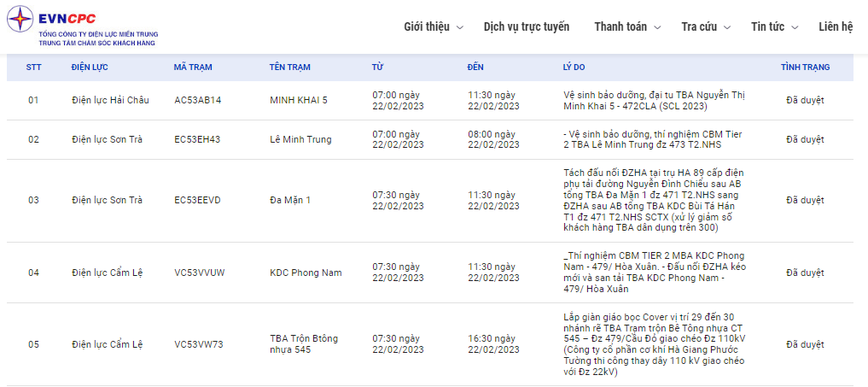Expand the Thanh toán dropdown chevron

tap(657, 27)
